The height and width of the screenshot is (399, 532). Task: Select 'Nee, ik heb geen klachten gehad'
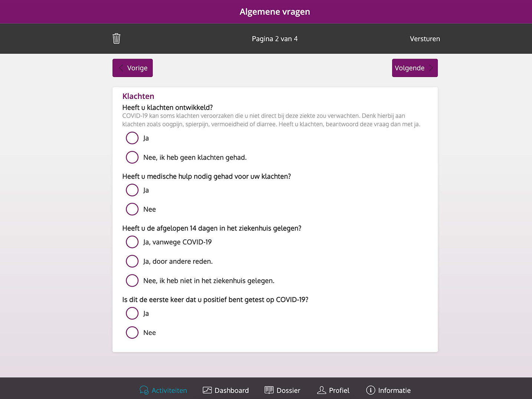coord(132,157)
